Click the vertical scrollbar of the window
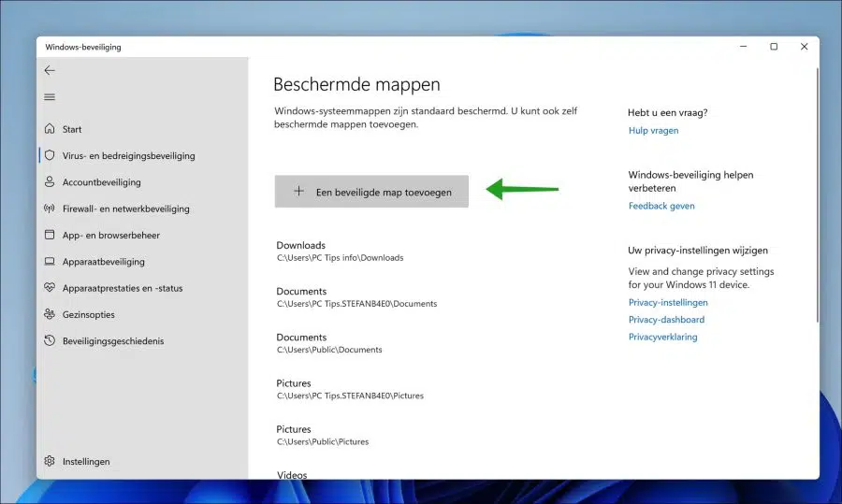Image resolution: width=842 pixels, height=504 pixels. point(818,196)
